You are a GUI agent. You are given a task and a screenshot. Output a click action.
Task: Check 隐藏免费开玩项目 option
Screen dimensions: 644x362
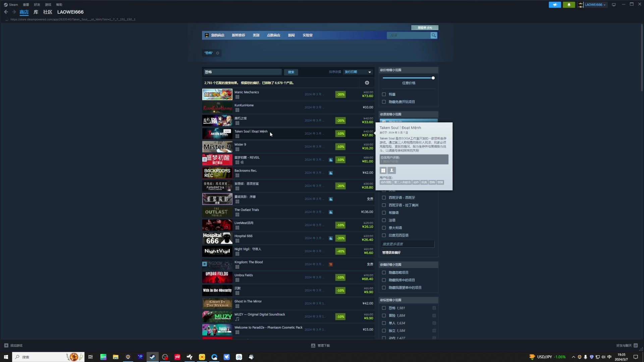[384, 102]
